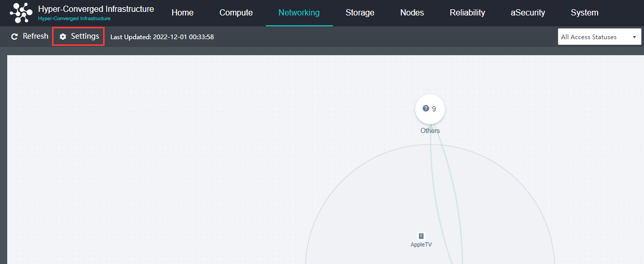Open the aSecurity tab
The height and width of the screenshot is (264, 644).
[528, 13]
